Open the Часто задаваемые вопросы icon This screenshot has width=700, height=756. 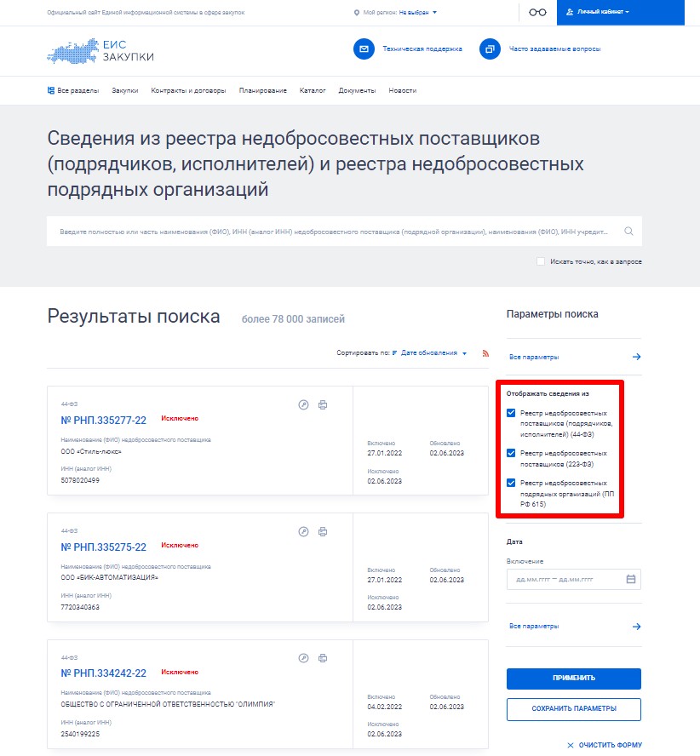490,49
